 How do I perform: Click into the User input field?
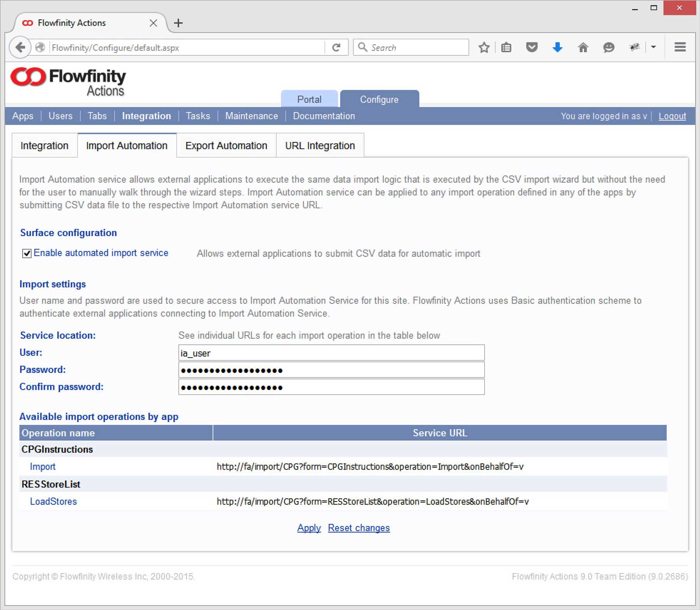pyautogui.click(x=331, y=353)
